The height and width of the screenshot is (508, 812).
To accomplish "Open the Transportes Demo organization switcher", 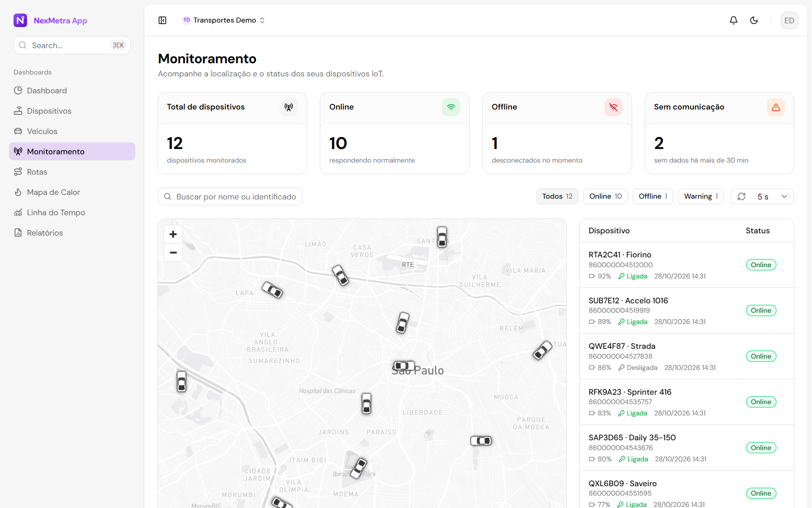I will point(224,20).
